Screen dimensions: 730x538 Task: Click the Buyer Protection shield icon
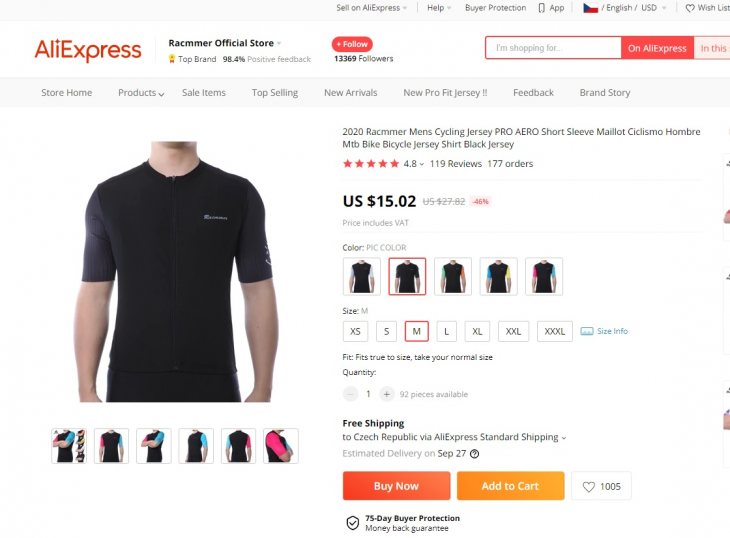point(353,523)
